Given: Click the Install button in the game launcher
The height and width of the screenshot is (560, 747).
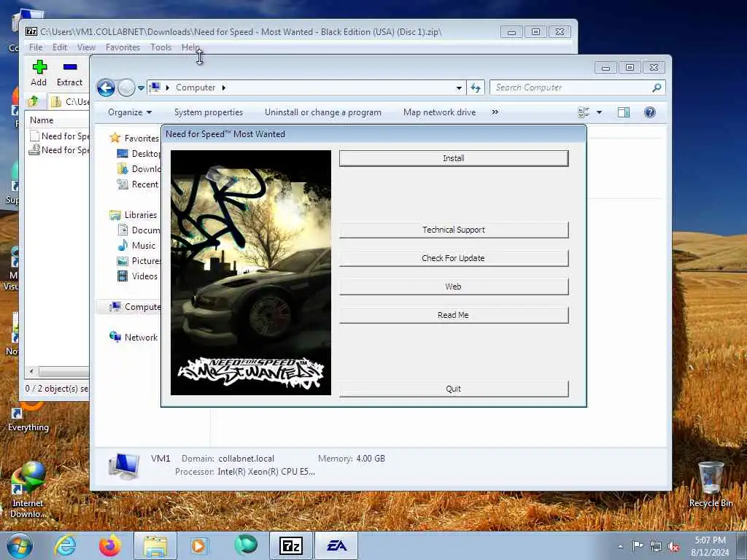Looking at the screenshot, I should coord(454,158).
